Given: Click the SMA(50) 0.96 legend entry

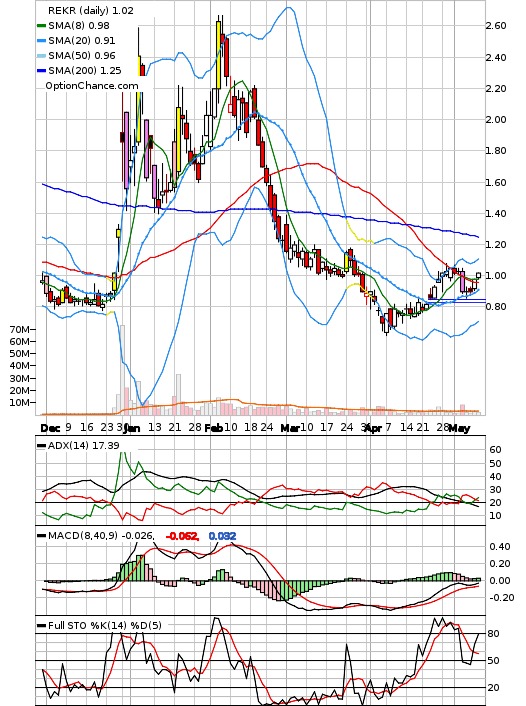Looking at the screenshot, I should 76,55.
